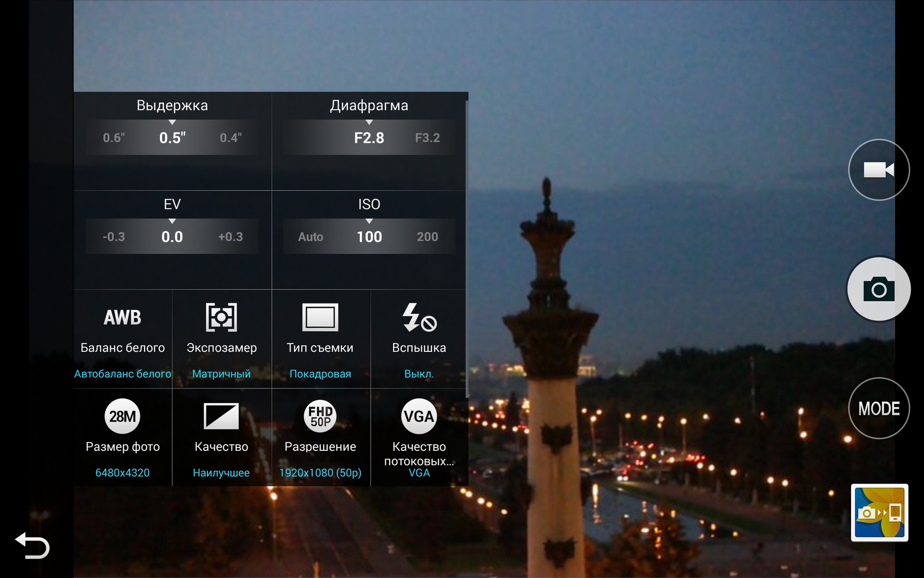This screenshot has height=578, width=924.
Task: Open image quality setting icon
Action: coord(221,416)
